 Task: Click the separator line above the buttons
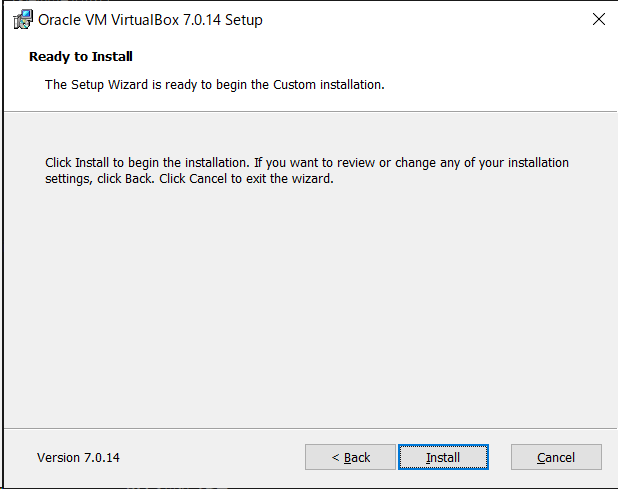point(311,428)
